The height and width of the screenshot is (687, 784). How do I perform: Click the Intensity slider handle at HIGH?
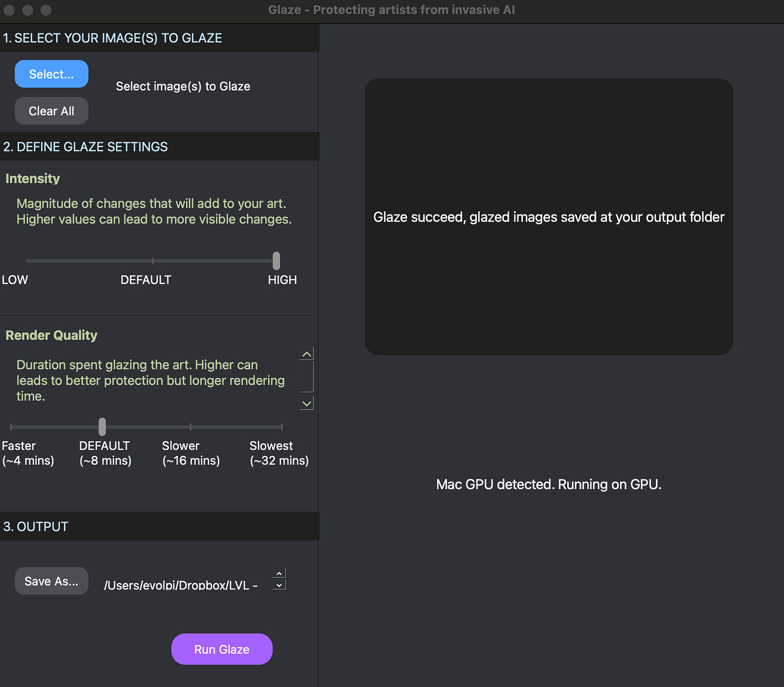click(276, 261)
